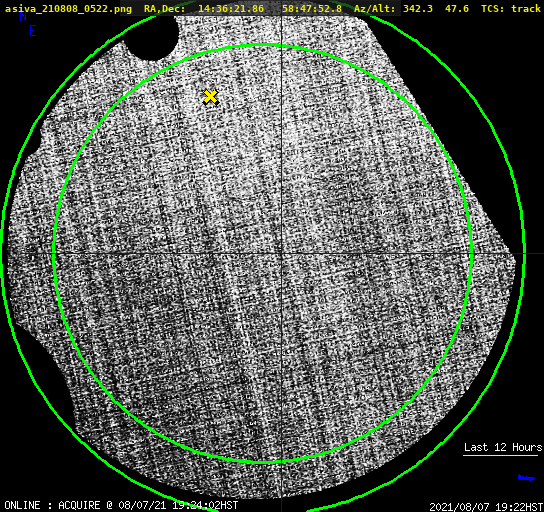Click the Dec value 58:47:52.8
The height and width of the screenshot is (512, 544).
tap(312, 9)
